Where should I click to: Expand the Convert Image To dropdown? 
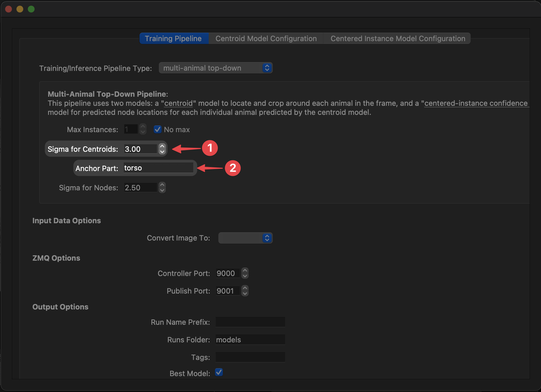click(x=245, y=238)
